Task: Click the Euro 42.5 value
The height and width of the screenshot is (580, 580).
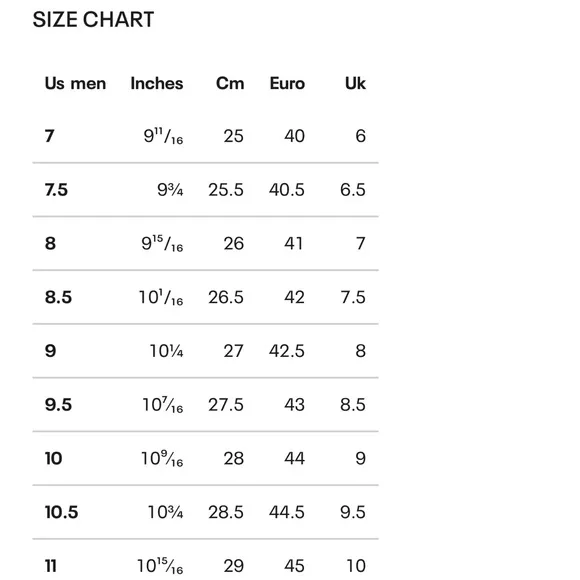Action: click(x=287, y=351)
